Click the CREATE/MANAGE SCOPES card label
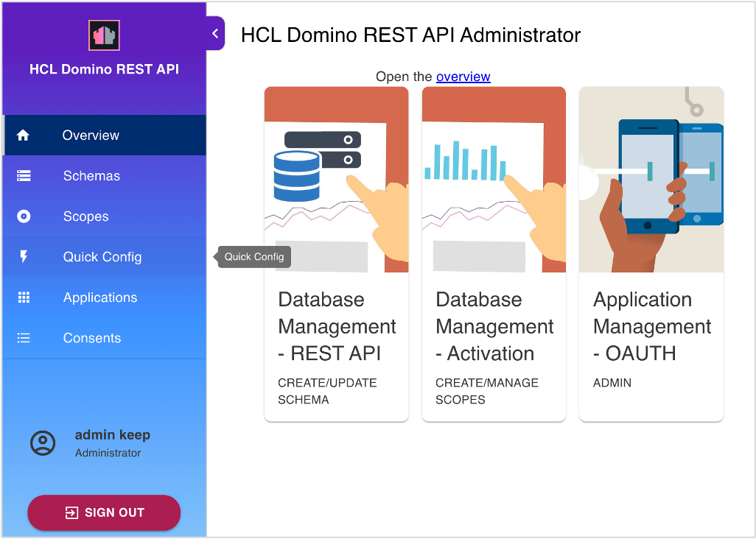The image size is (756, 539). click(x=487, y=391)
